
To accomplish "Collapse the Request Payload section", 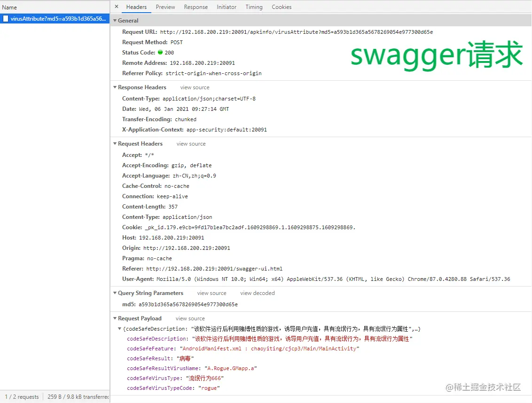I will 114,318.
